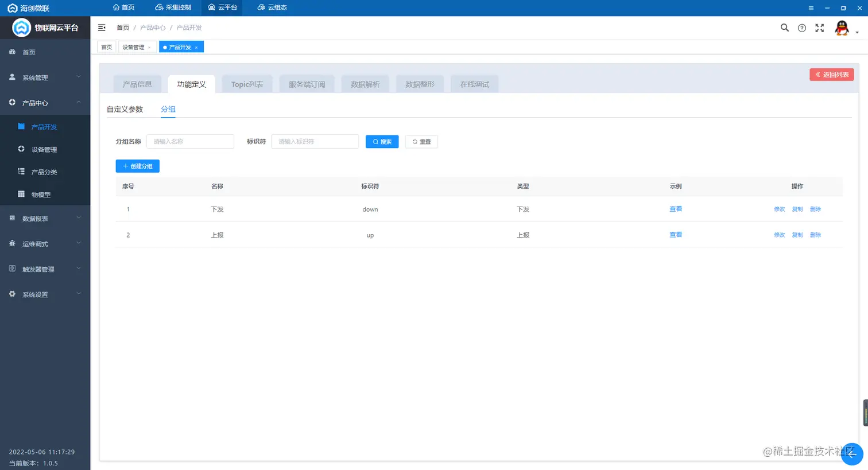Image resolution: width=868 pixels, height=470 pixels.
Task: Click the 触发器管理 icon in sidebar
Action: 12,269
